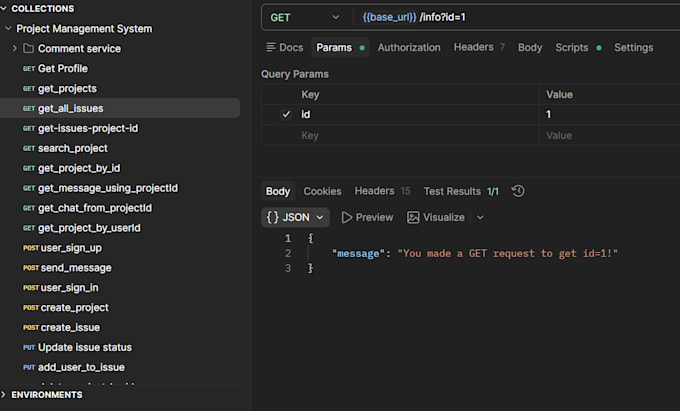
Task: Open the request Settings tab
Action: (634, 47)
